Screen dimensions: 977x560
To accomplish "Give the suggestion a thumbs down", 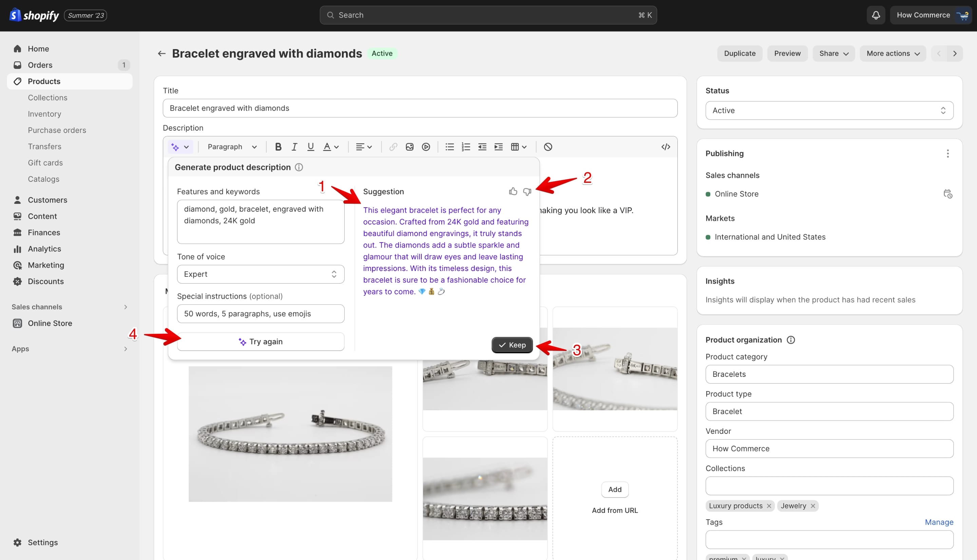I will 527,192.
